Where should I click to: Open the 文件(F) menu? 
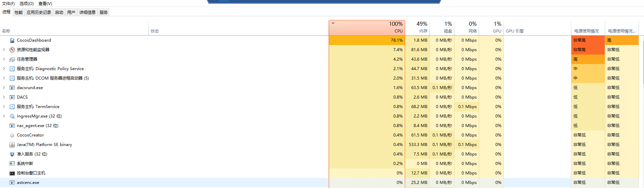click(8, 3)
